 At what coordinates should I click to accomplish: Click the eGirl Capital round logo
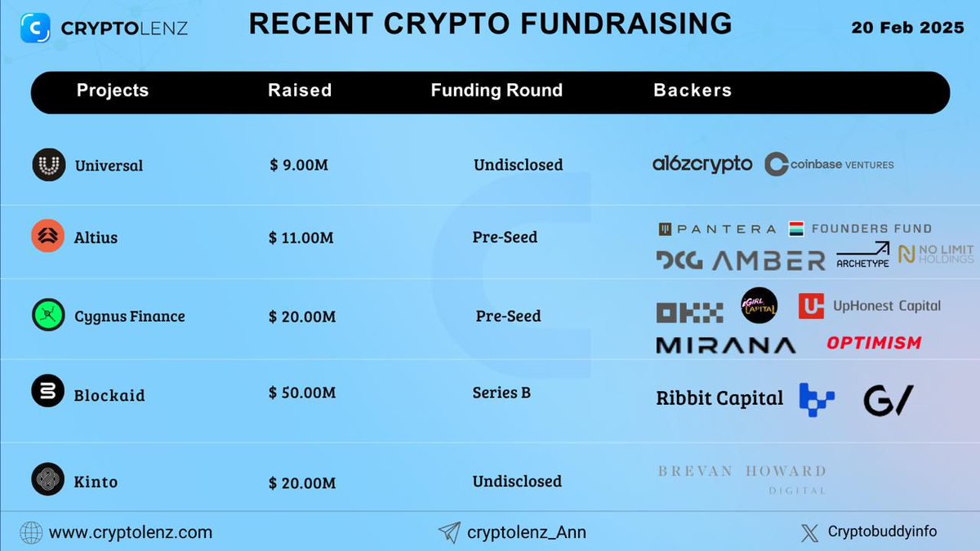759,305
